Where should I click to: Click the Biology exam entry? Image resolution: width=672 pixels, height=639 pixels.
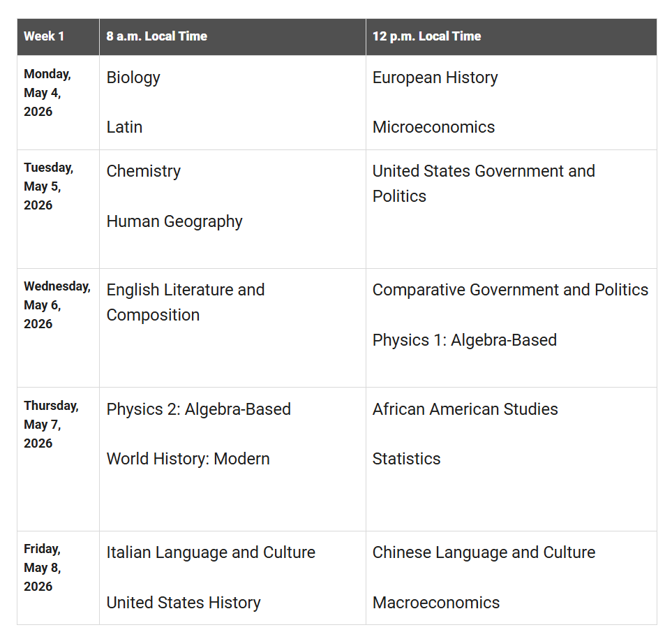pyautogui.click(x=133, y=78)
